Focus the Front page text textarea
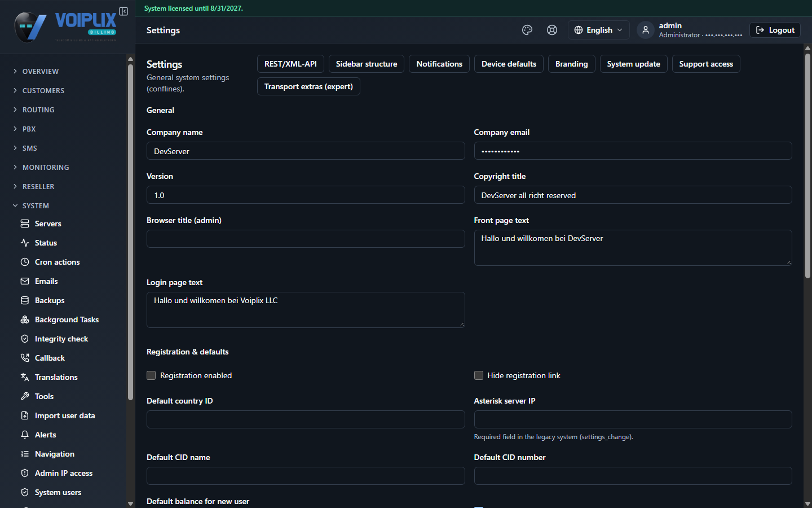 [633, 248]
